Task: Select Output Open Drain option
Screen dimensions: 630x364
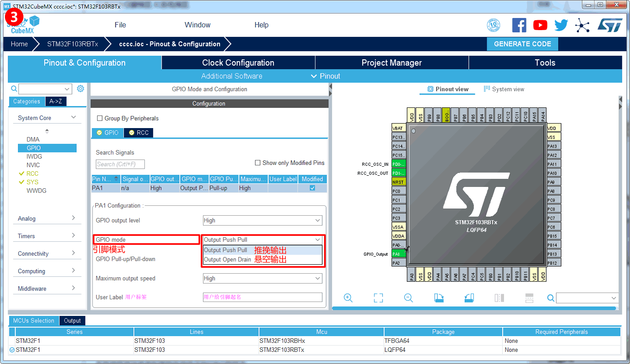Action: point(227,260)
